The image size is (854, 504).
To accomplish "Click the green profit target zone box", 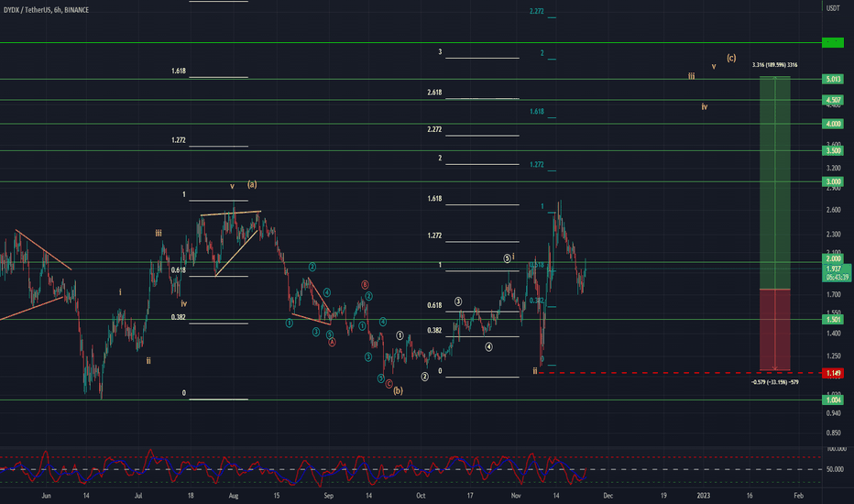I will [775, 182].
